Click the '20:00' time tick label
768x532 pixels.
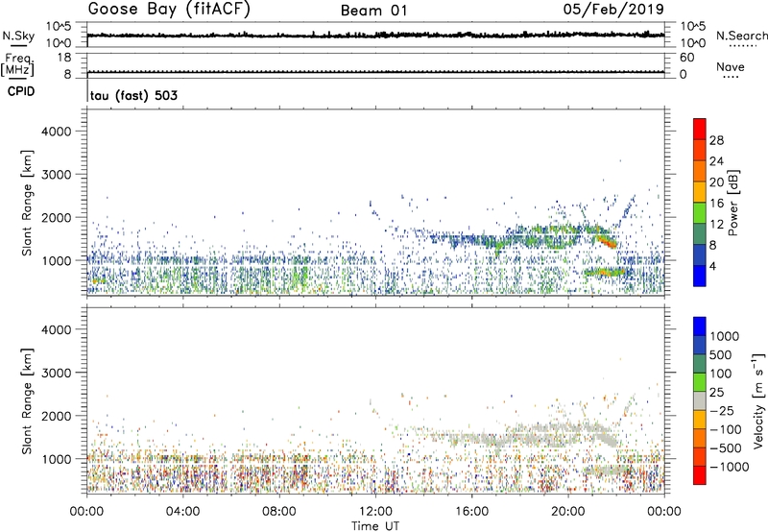click(x=567, y=512)
